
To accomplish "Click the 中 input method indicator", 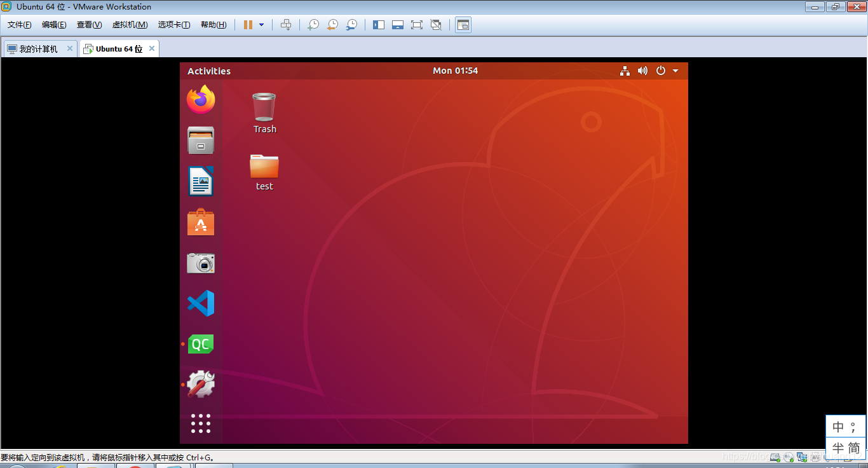I will (838, 427).
